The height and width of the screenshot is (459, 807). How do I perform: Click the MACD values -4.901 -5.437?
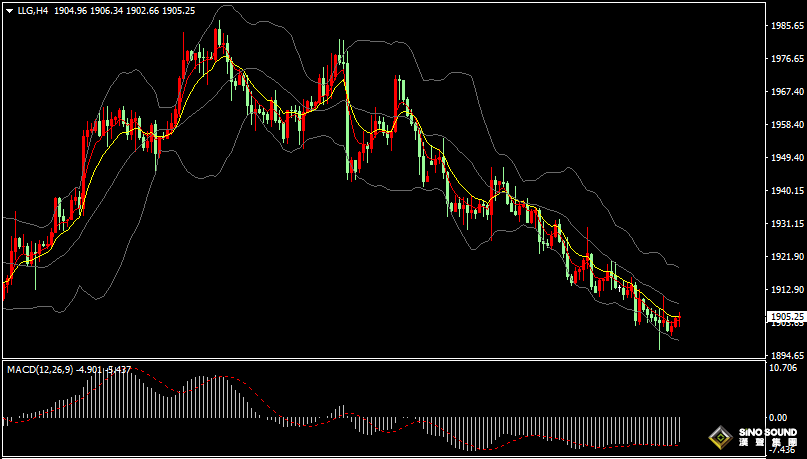coord(107,369)
